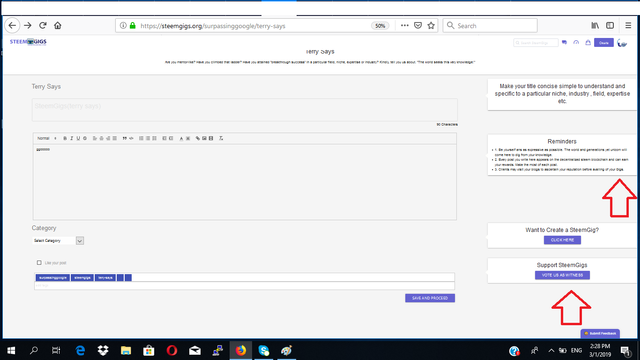Tick the 'Like your post' checkbox
This screenshot has height=360, width=640.
click(39, 262)
